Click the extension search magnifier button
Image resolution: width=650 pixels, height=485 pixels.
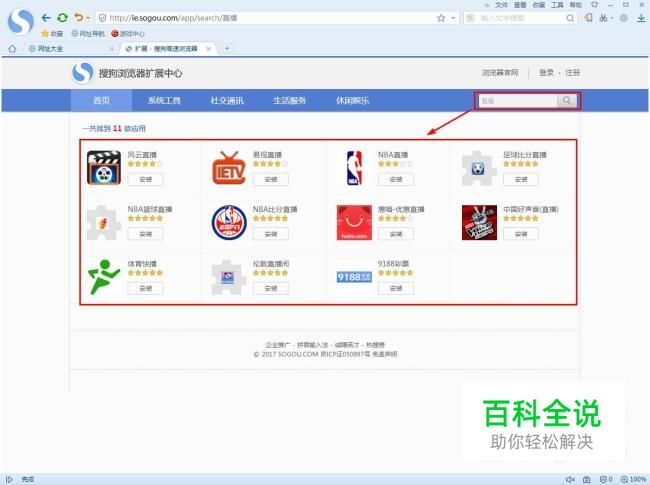click(567, 101)
